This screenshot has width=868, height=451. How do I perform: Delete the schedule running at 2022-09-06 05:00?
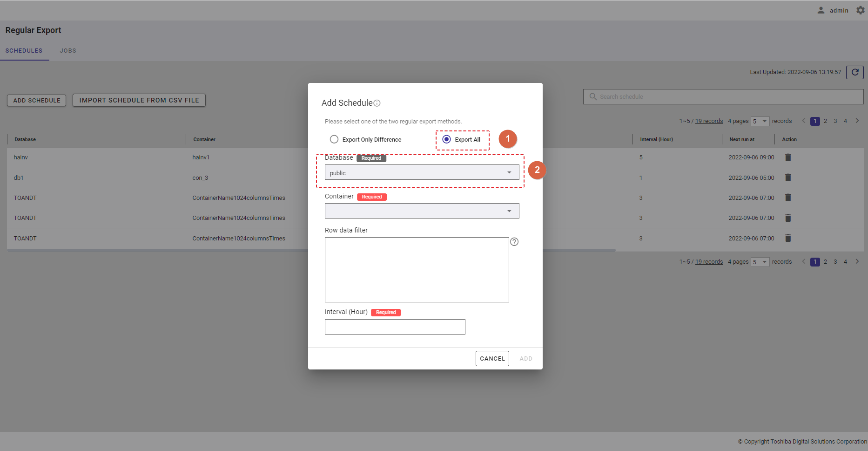pos(788,178)
